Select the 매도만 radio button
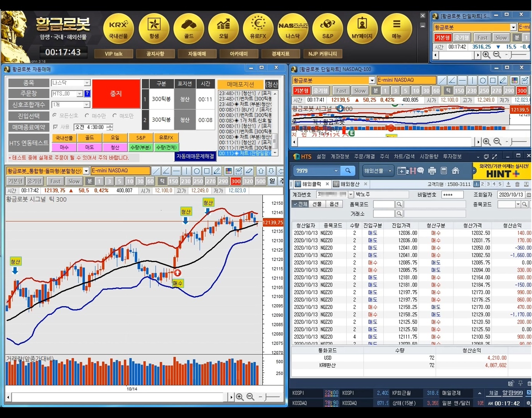 pos(115,115)
